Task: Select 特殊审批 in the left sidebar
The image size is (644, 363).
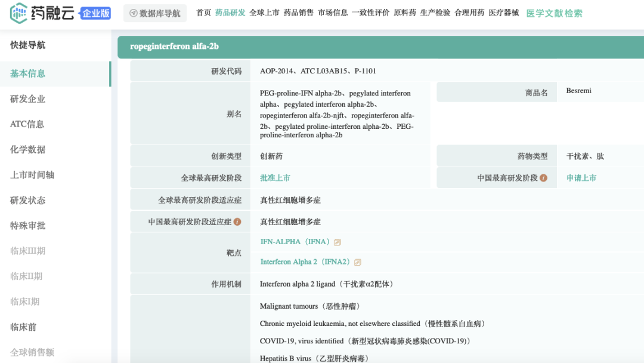Action: [x=27, y=226]
